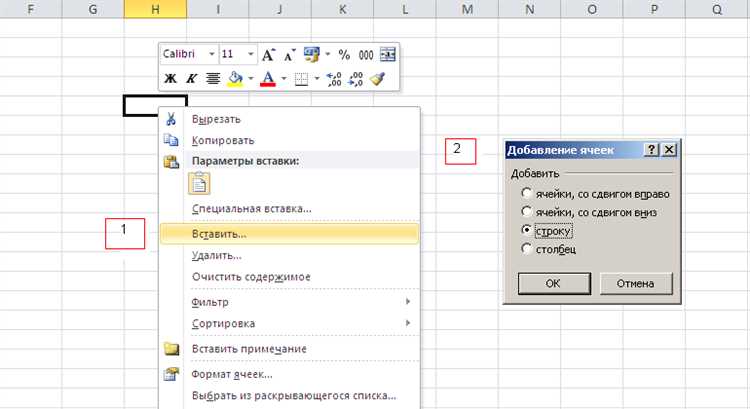The height and width of the screenshot is (409, 750).
Task: Click the red font color button
Action: (x=268, y=78)
